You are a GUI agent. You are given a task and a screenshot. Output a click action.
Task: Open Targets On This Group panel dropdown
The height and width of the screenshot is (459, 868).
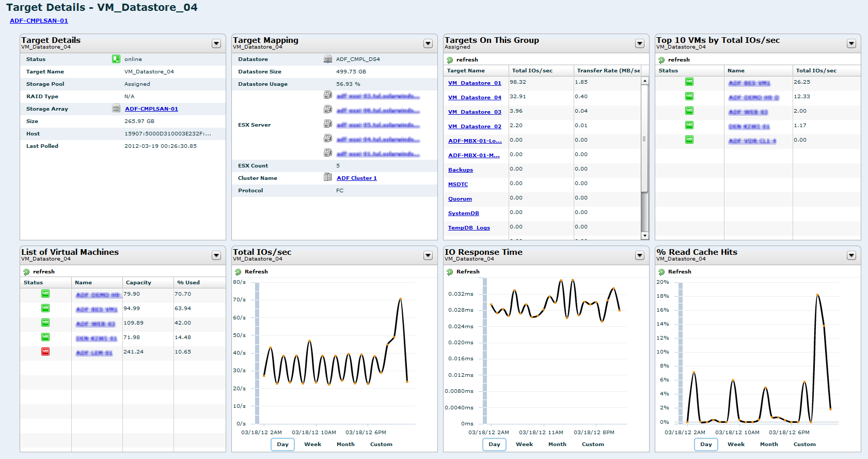[x=640, y=44]
